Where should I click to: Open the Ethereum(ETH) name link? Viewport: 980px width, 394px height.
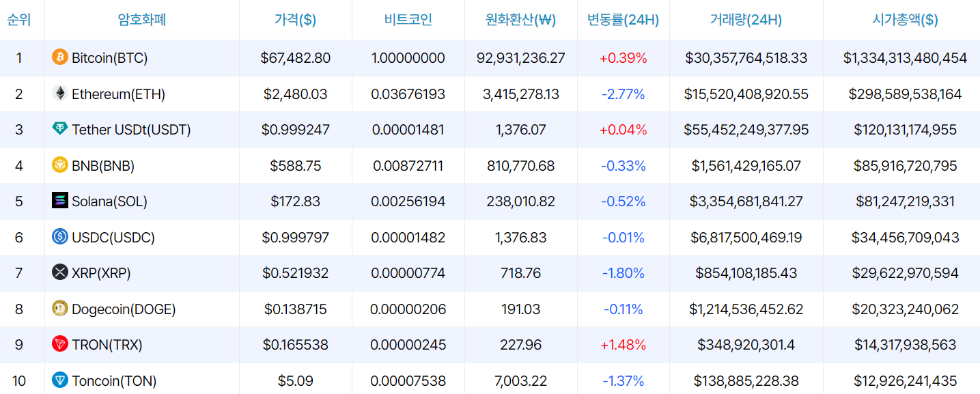pyautogui.click(x=118, y=94)
